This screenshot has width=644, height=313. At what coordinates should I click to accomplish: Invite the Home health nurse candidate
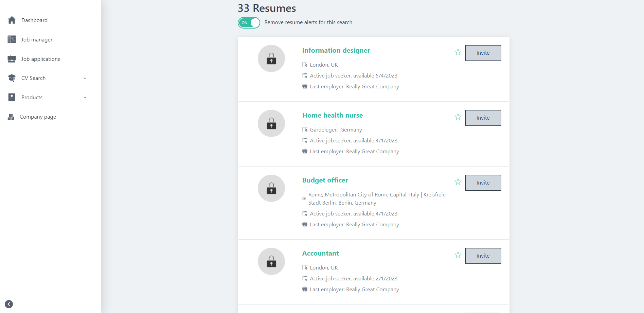click(x=483, y=118)
